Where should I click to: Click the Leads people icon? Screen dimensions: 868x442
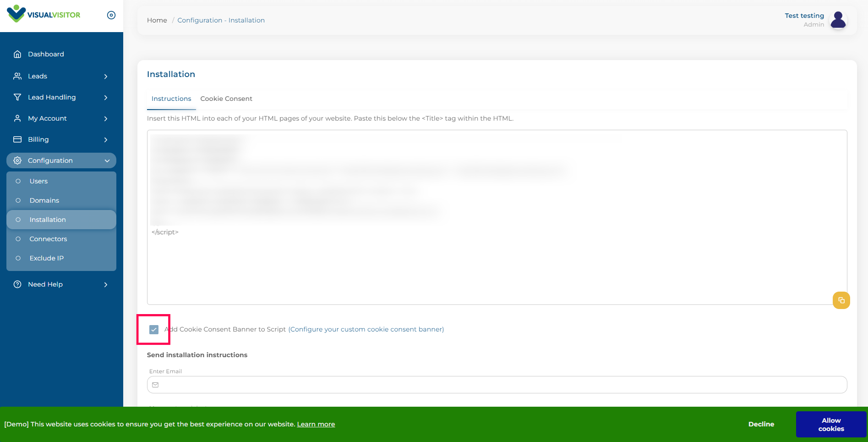[x=17, y=76]
